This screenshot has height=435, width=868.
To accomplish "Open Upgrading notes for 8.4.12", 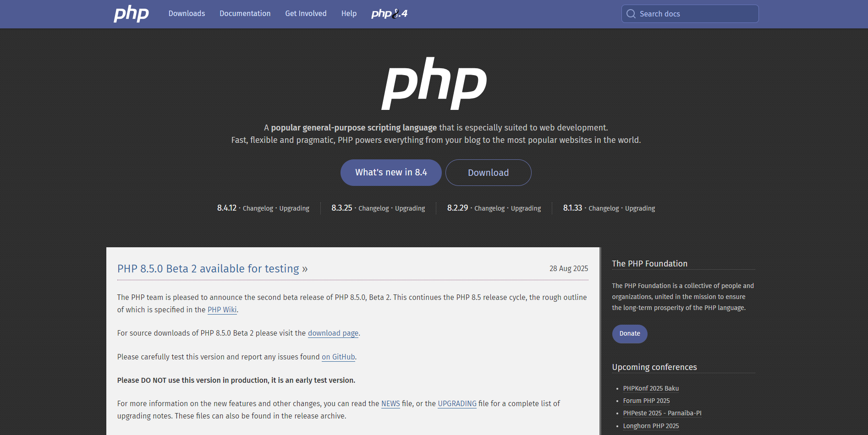I will point(294,208).
